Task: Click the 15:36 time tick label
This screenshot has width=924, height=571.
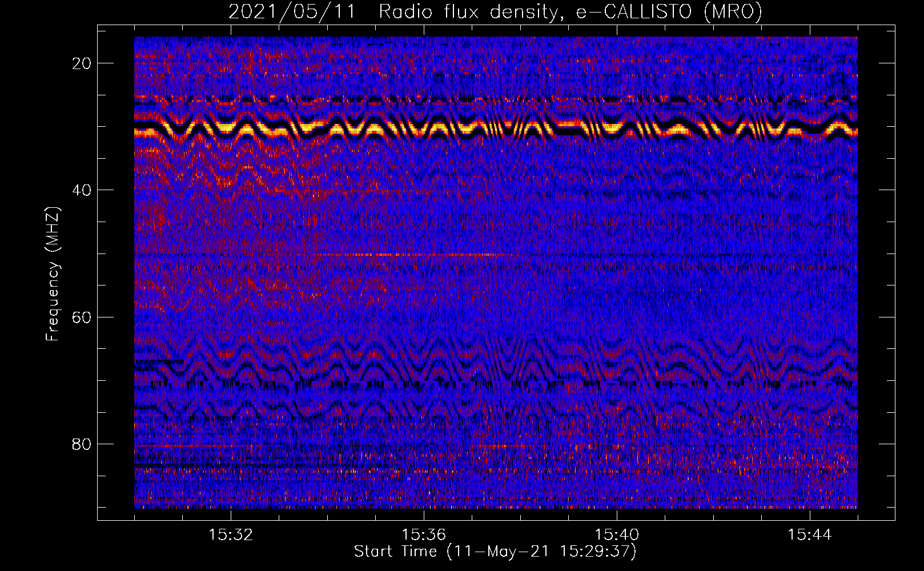Action: coord(424,535)
